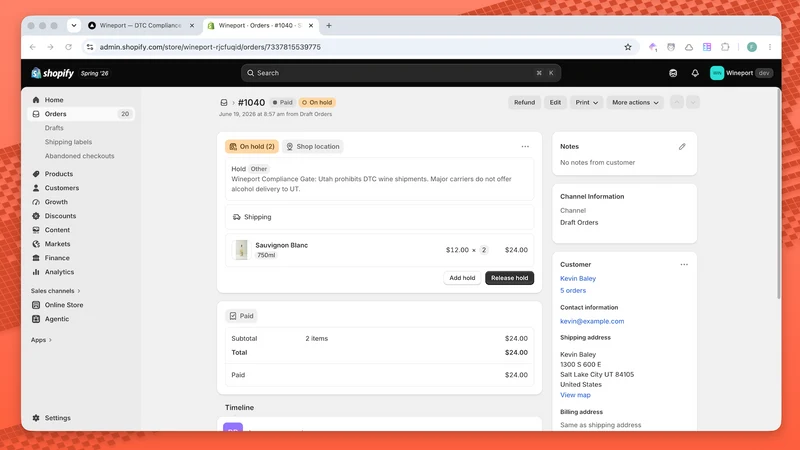
Task: Open the tab search dropdown arrow
Action: click(x=74, y=26)
